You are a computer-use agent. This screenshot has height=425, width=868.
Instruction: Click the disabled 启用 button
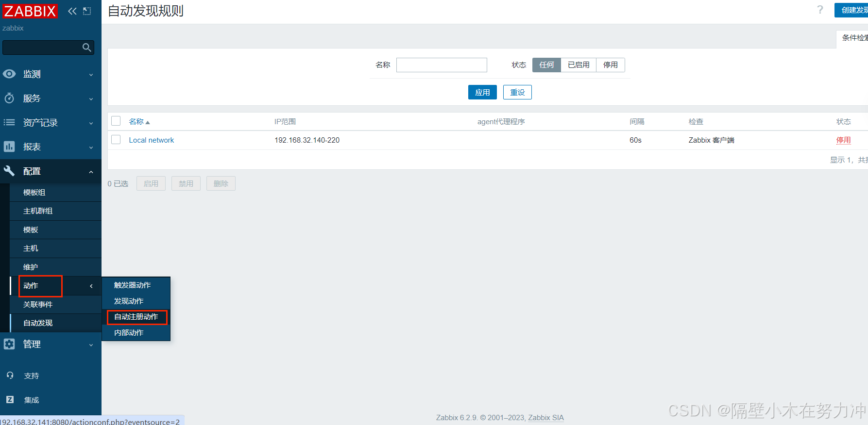pos(151,183)
